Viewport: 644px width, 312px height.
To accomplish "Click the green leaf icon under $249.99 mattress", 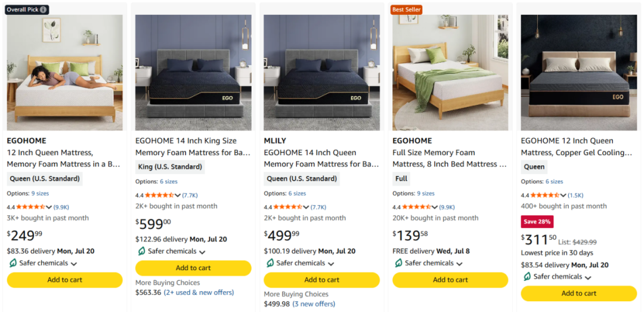I will point(13,263).
